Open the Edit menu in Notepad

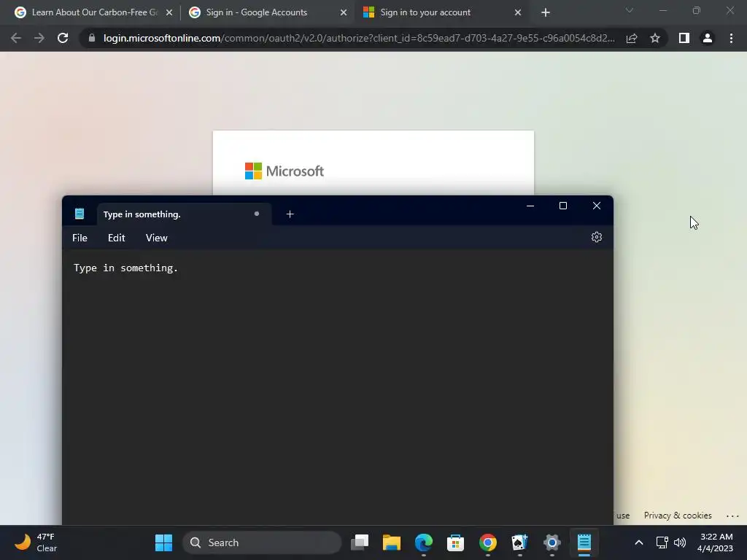point(116,238)
